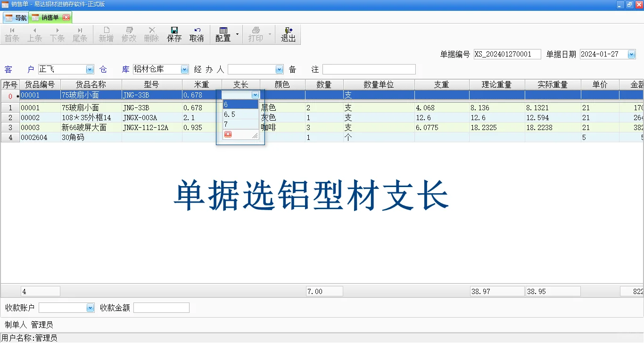Click the 首条 navigation icon
The width and height of the screenshot is (644, 343).
tap(12, 34)
